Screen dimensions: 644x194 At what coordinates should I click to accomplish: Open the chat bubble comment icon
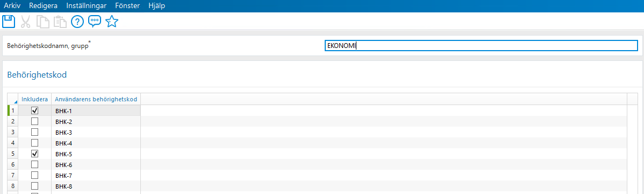tap(95, 22)
